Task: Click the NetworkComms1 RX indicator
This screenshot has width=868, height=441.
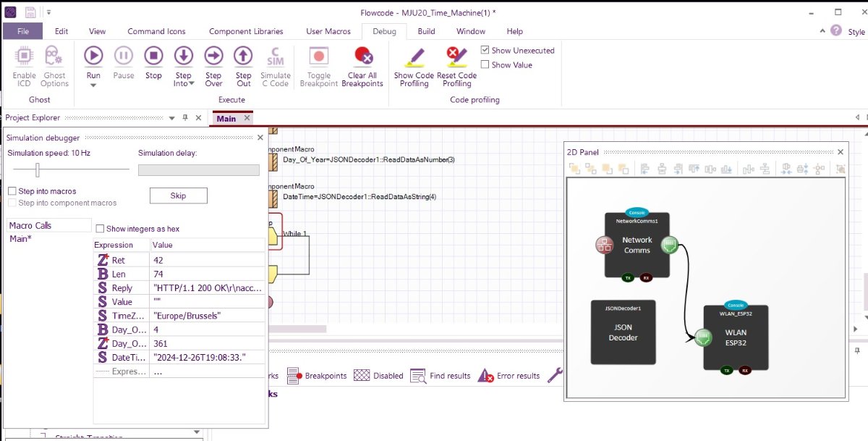Action: tap(646, 277)
